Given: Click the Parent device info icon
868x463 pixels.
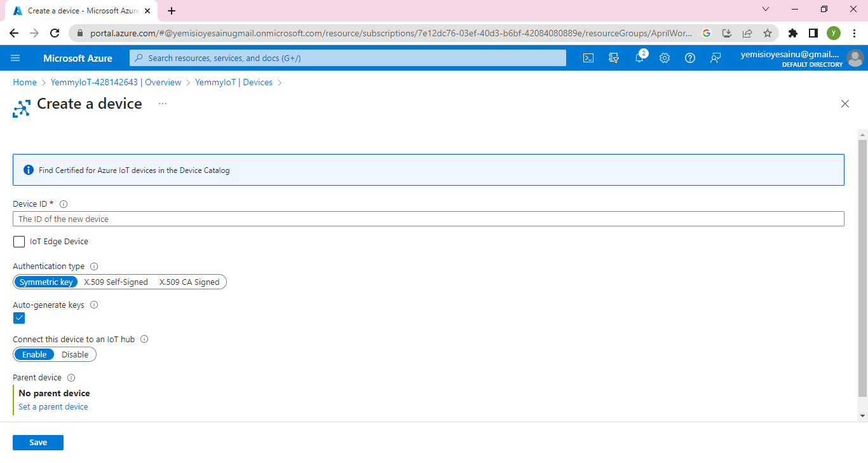Looking at the screenshot, I should click(x=71, y=378).
